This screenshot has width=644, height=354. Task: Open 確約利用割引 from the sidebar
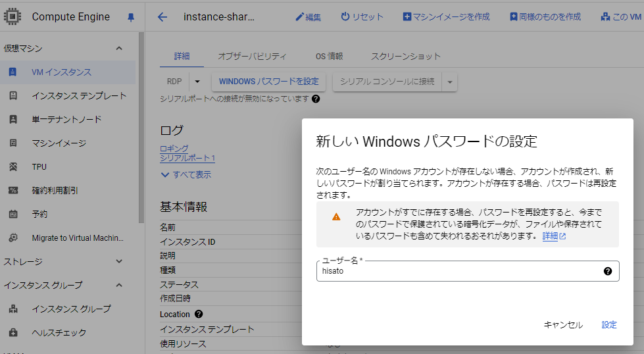click(55, 191)
